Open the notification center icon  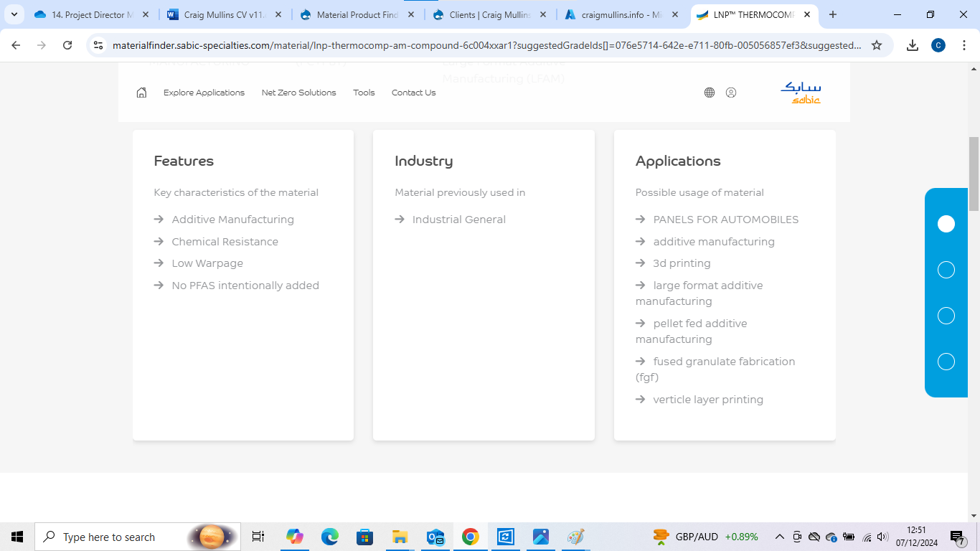(957, 537)
